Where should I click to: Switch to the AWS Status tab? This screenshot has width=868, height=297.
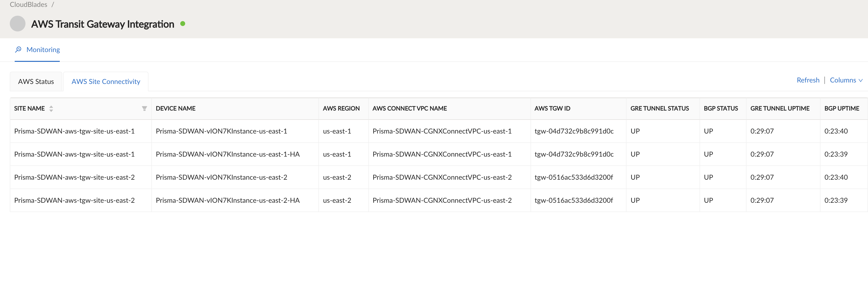coord(36,82)
